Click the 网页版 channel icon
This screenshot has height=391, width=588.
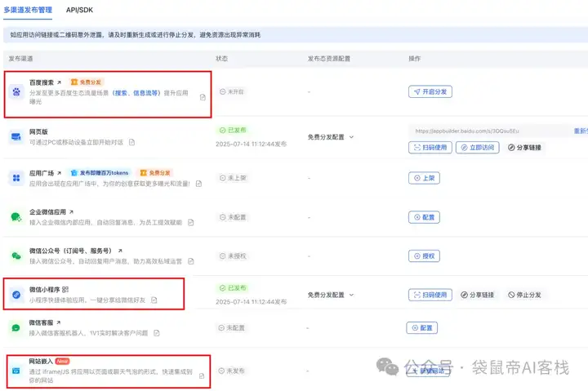tap(16, 137)
